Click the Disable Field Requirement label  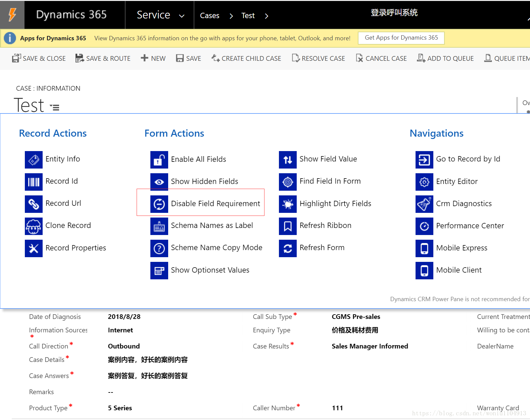[215, 204]
